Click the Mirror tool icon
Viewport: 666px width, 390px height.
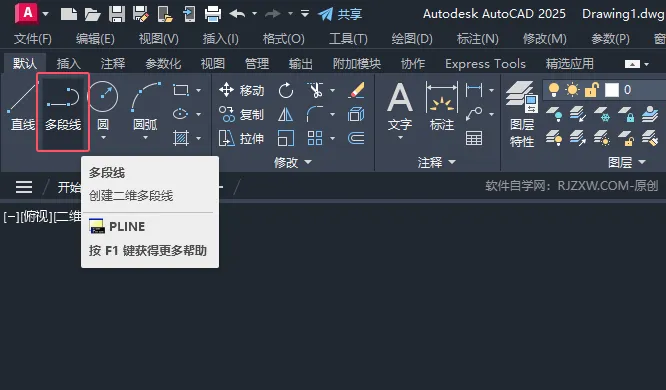tap(285, 114)
